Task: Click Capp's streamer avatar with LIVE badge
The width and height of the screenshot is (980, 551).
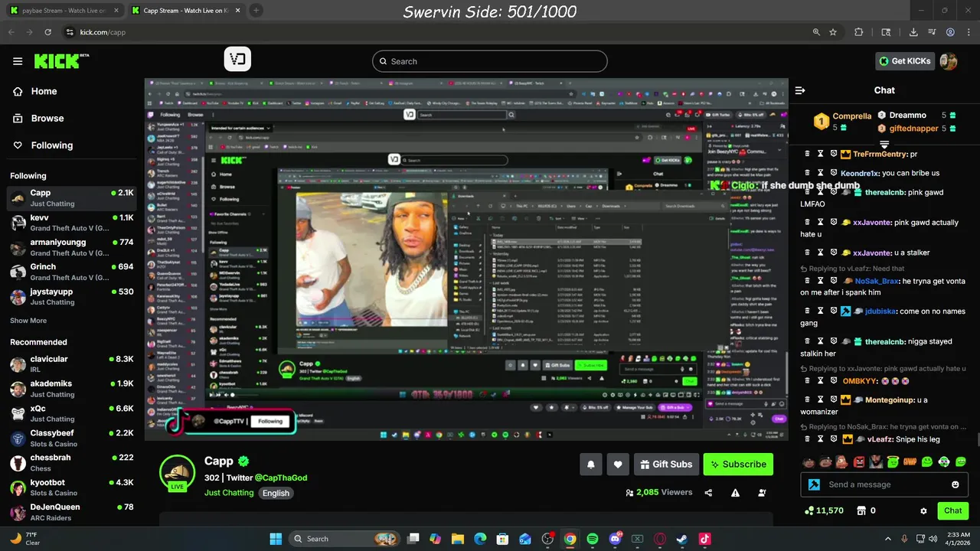Action: click(177, 473)
